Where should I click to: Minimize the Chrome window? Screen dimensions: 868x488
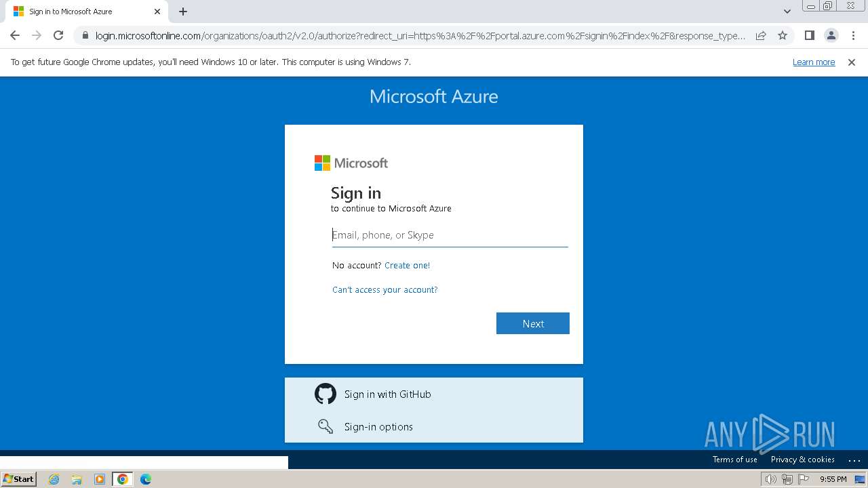click(x=811, y=6)
